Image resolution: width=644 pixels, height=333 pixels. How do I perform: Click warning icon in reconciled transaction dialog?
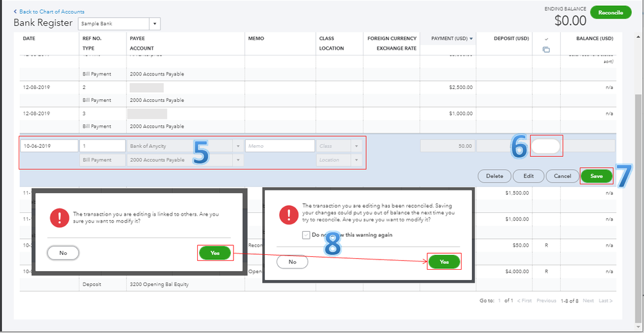(288, 214)
